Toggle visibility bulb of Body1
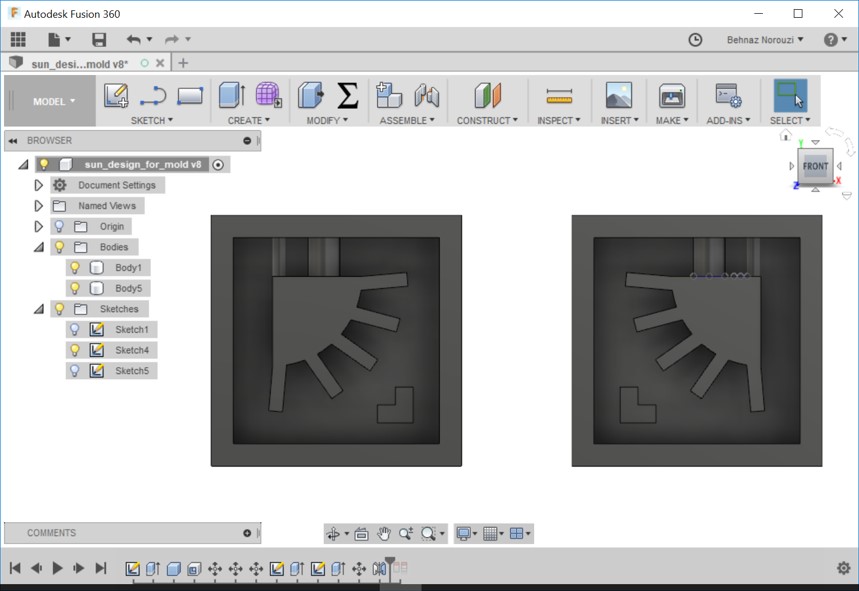 click(75, 267)
